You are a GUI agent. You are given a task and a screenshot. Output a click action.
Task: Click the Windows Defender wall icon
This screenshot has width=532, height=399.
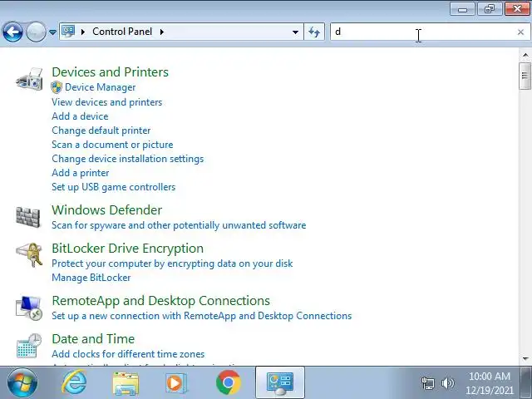pyautogui.click(x=27, y=217)
